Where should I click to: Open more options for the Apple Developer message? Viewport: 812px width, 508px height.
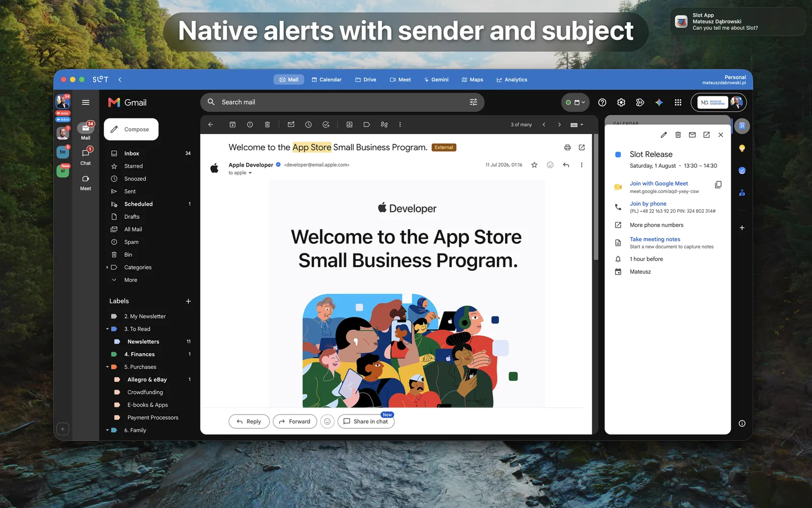(582, 165)
